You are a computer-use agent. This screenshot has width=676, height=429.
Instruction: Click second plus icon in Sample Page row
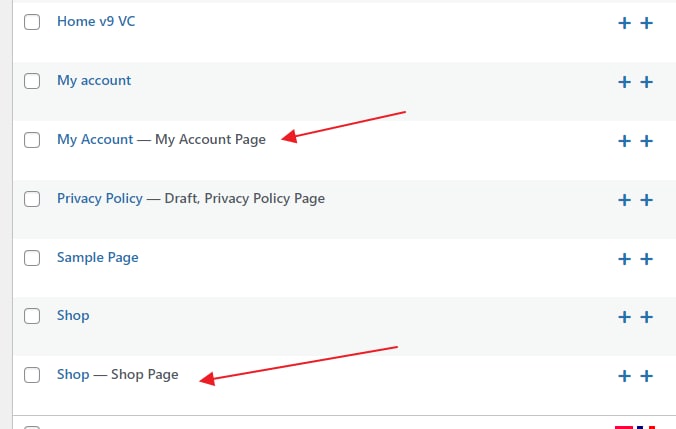pos(646,259)
